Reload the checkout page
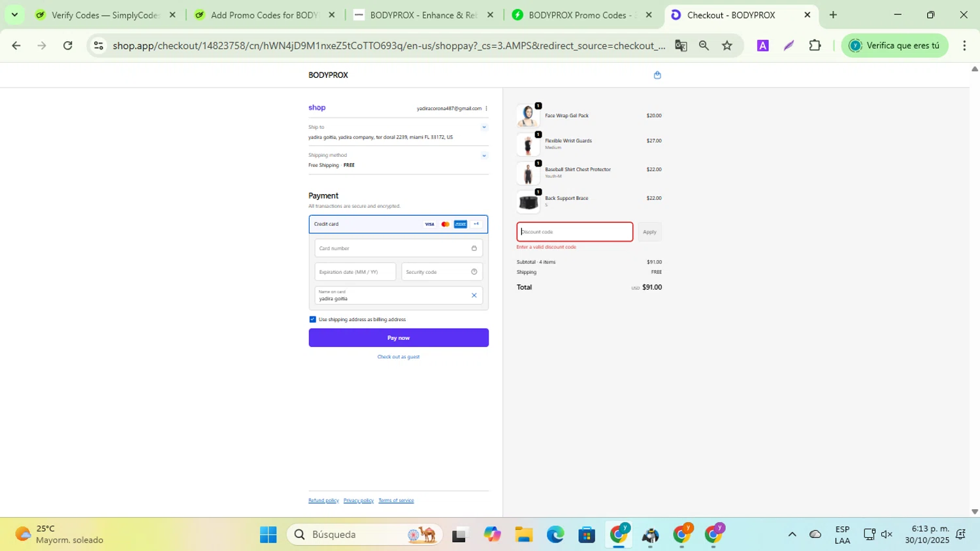This screenshot has width=980, height=551. [x=68, y=46]
